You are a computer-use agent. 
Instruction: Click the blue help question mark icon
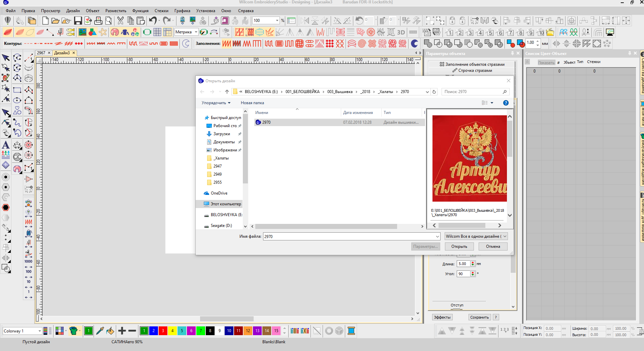(x=506, y=103)
